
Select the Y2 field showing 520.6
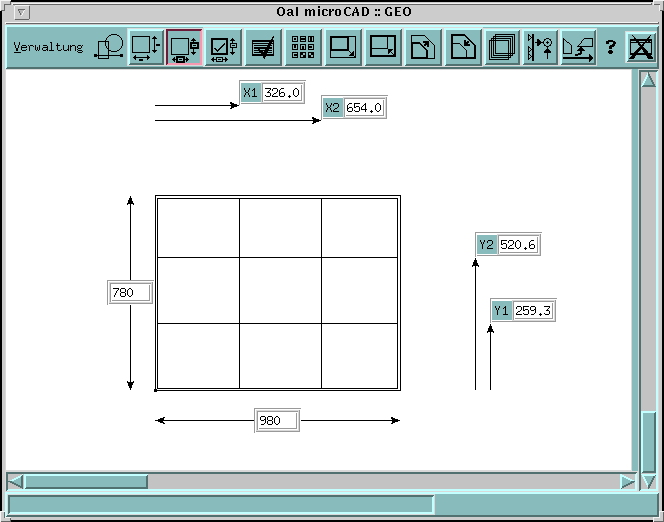click(x=518, y=245)
